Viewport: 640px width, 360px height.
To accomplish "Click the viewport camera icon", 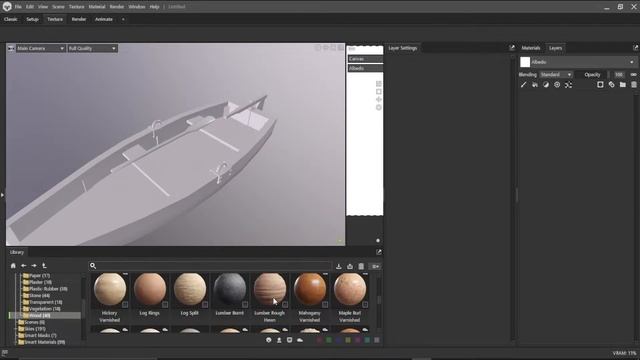I will (11, 48).
